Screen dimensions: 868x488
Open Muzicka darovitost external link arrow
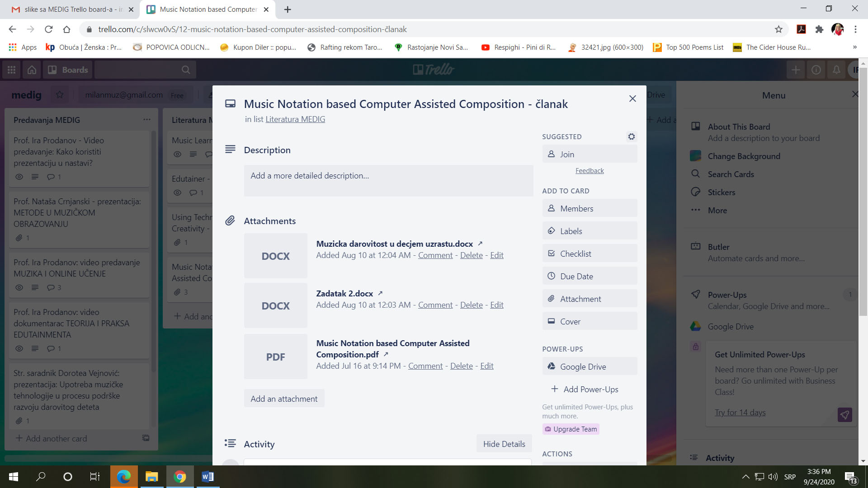480,243
